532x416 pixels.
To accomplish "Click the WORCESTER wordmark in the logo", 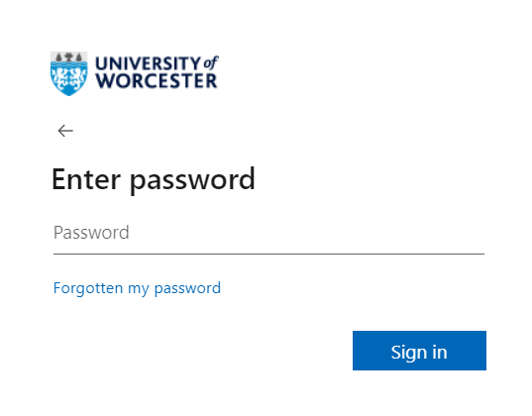I will click(157, 81).
